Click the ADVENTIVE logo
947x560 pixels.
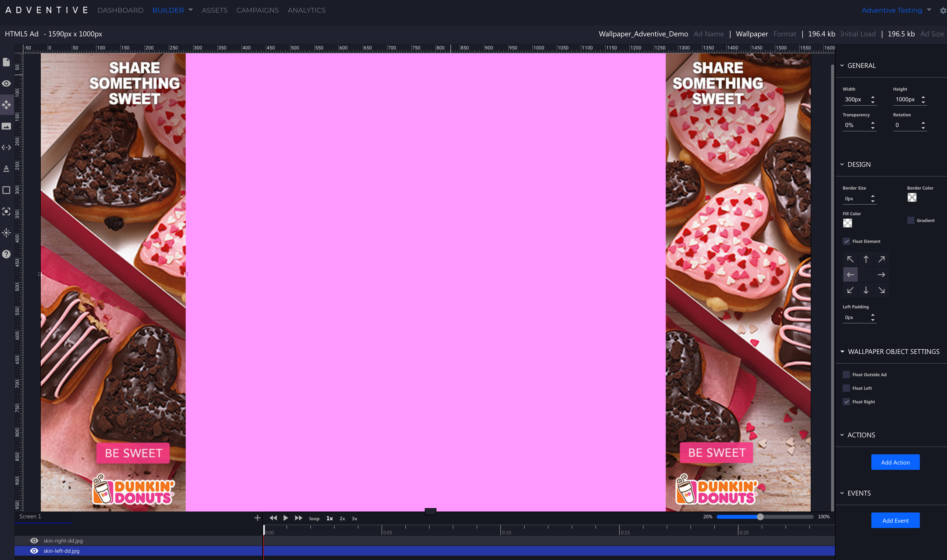(x=47, y=10)
